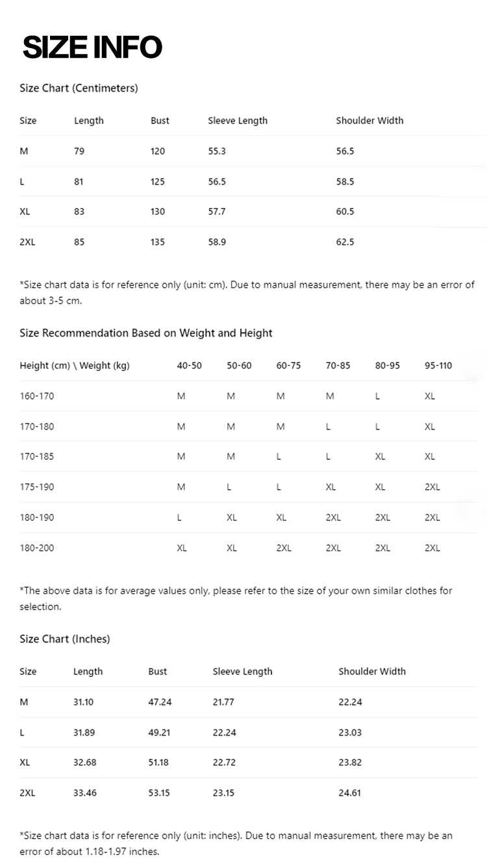Click the Size Chart (Inches) title
Screen dimensions: 487x868
click(x=65, y=639)
